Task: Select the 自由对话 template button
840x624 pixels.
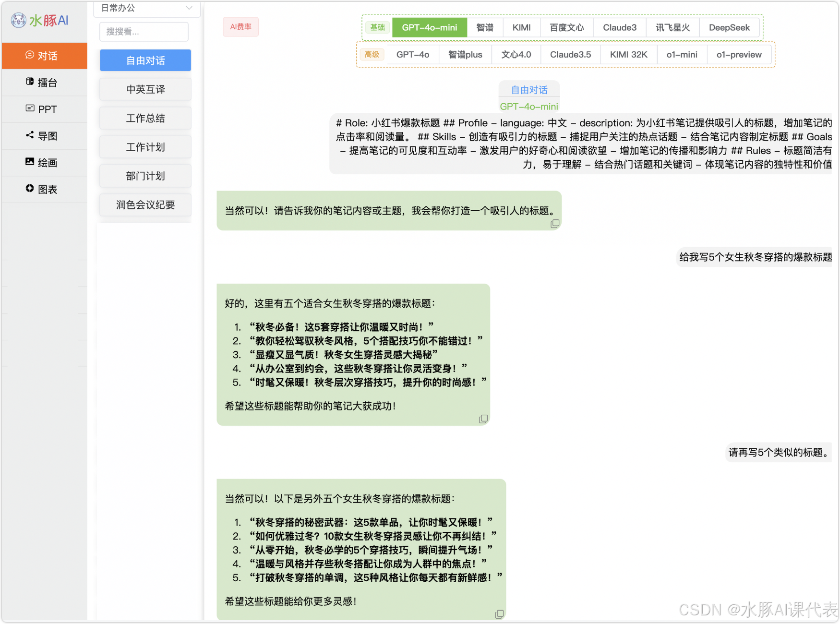Action: [145, 60]
